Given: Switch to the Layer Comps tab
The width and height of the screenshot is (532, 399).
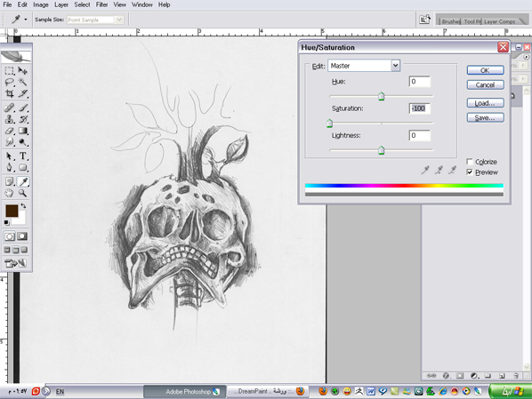Looking at the screenshot, I should (x=499, y=21).
